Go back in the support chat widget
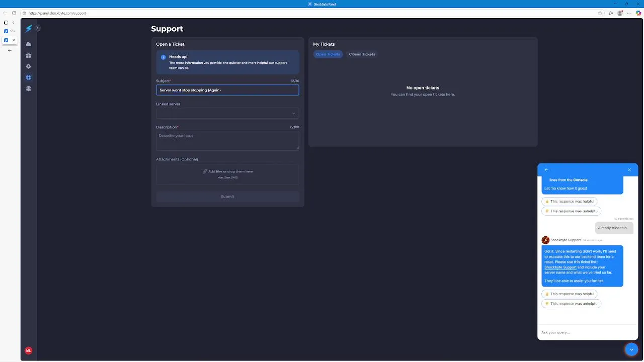Viewport: 644px width, 362px height. pos(546,170)
